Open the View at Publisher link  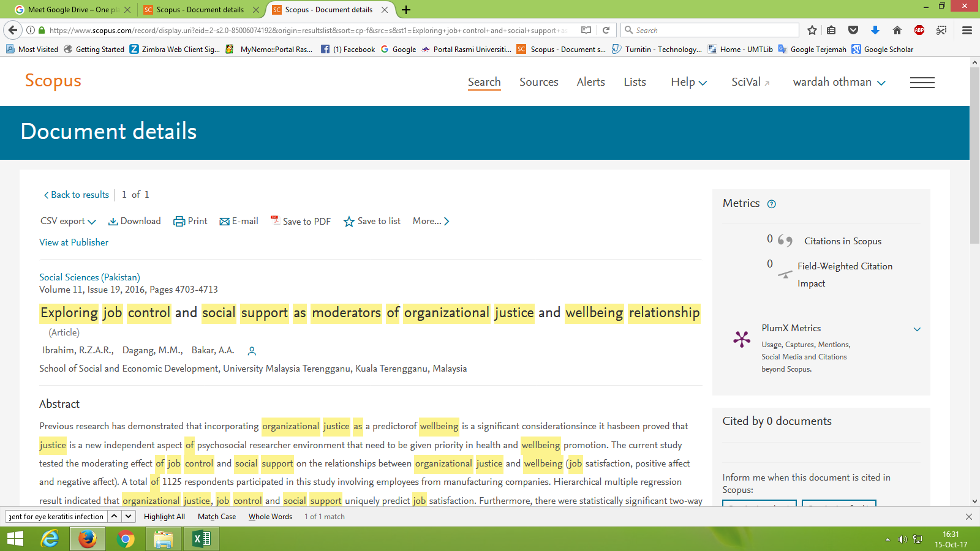[x=73, y=242]
